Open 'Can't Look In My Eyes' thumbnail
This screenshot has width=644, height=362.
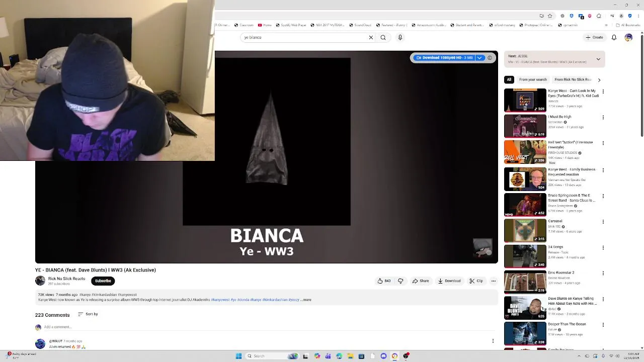tap(525, 100)
